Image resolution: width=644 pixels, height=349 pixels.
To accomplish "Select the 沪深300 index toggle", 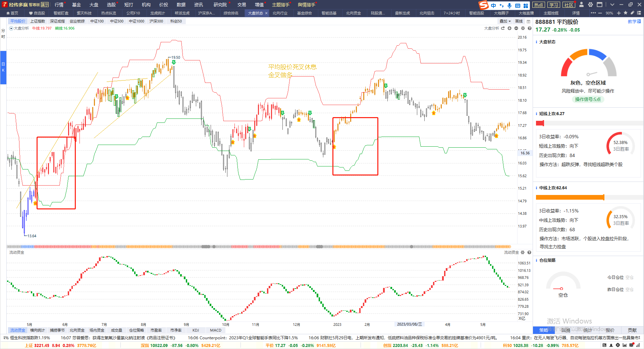I will click(156, 21).
